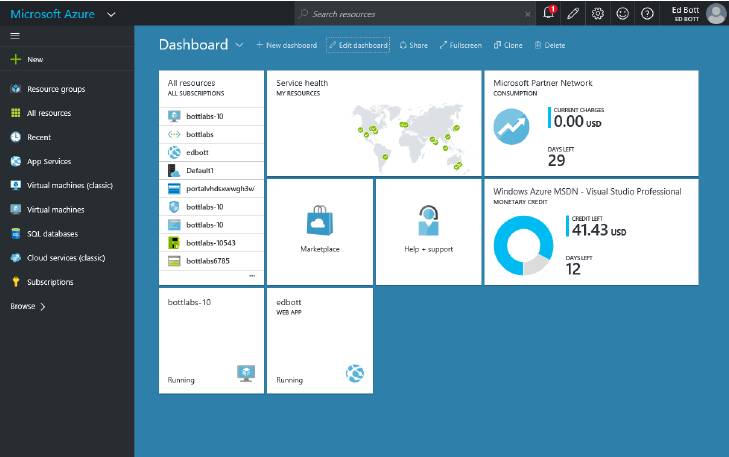Click the Microsoft Partner Network tile title

543,83
